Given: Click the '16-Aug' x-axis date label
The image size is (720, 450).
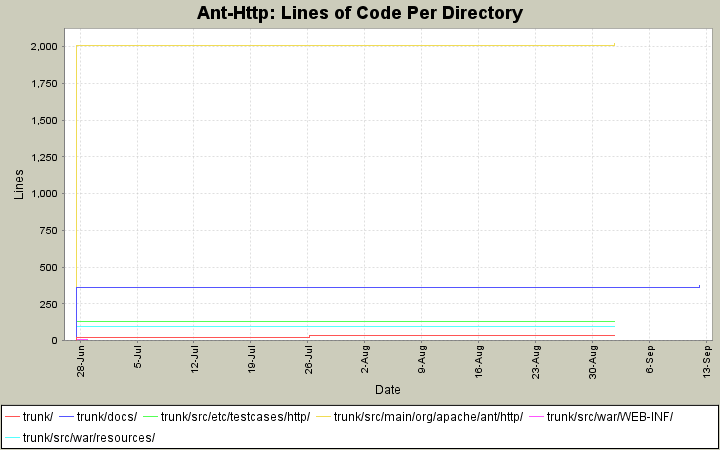Looking at the screenshot, I should pos(478,362).
